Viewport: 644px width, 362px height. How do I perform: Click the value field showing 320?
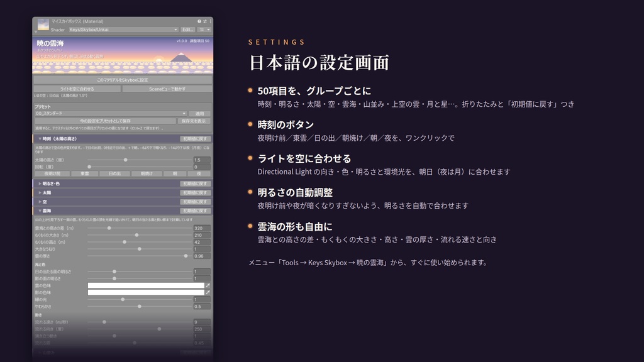202,228
